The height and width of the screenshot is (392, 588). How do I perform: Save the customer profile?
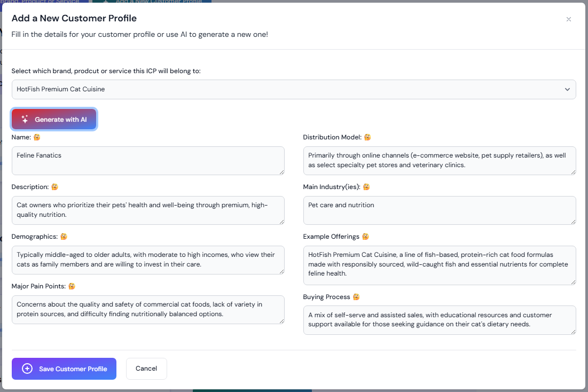[64, 369]
